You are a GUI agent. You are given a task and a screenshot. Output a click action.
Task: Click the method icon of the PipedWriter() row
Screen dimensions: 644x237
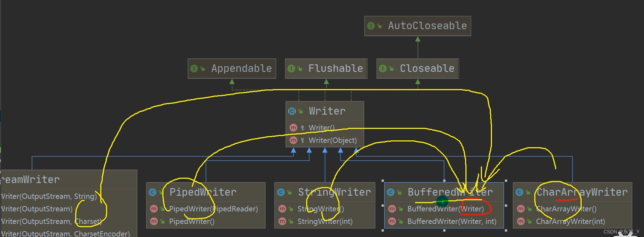154,221
